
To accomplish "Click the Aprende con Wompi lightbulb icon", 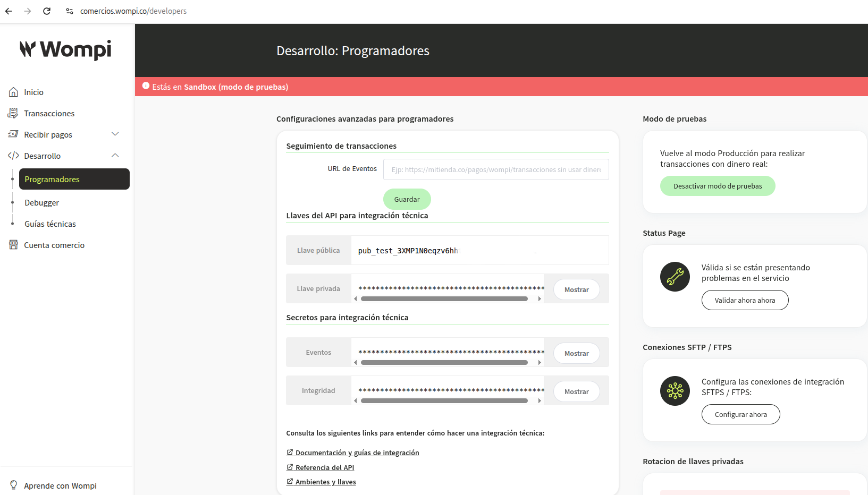I will coord(14,485).
